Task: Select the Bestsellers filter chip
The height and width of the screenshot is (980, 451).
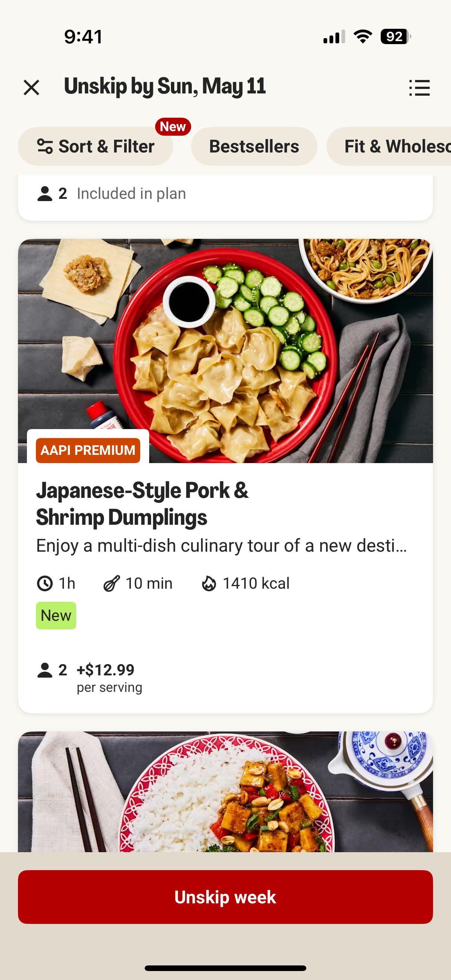Action: [x=254, y=147]
